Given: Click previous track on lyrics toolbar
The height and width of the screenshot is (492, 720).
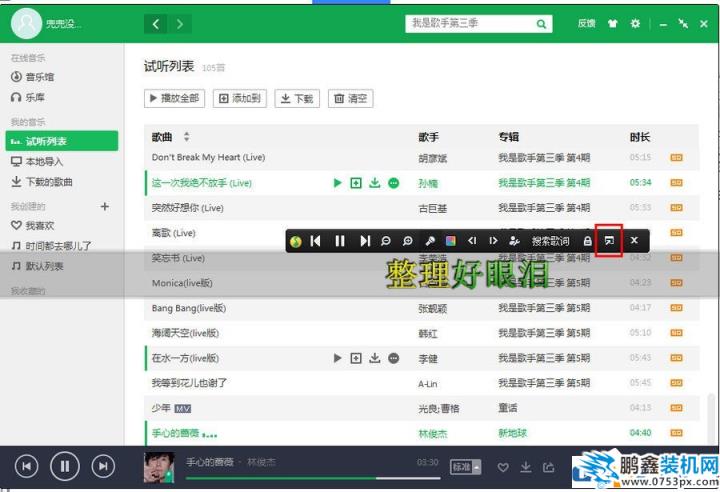Looking at the screenshot, I should [315, 241].
